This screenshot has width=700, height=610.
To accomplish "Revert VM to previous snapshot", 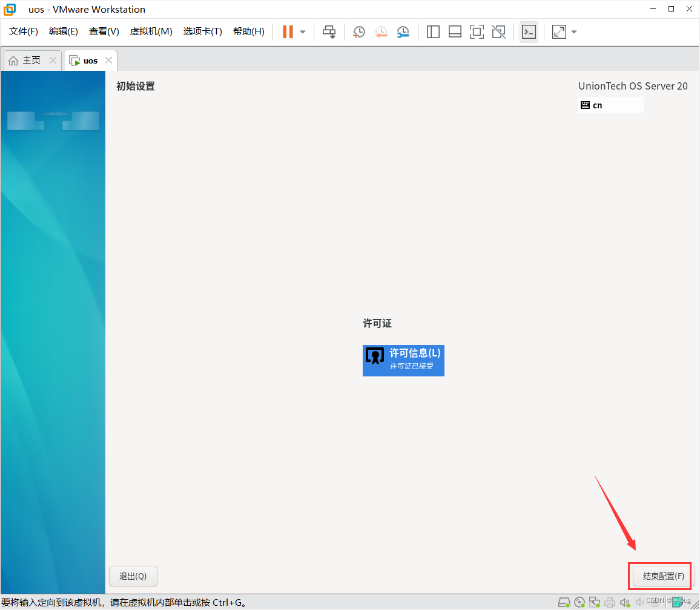I will [381, 31].
